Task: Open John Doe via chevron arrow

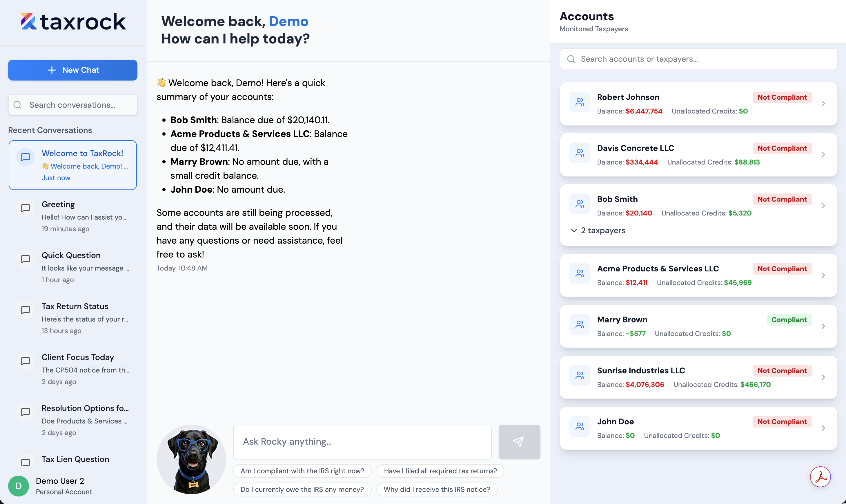Action: pos(823,428)
